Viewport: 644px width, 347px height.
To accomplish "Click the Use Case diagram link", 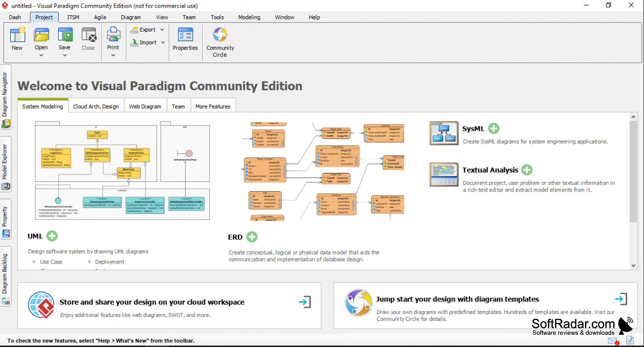I will pos(51,262).
